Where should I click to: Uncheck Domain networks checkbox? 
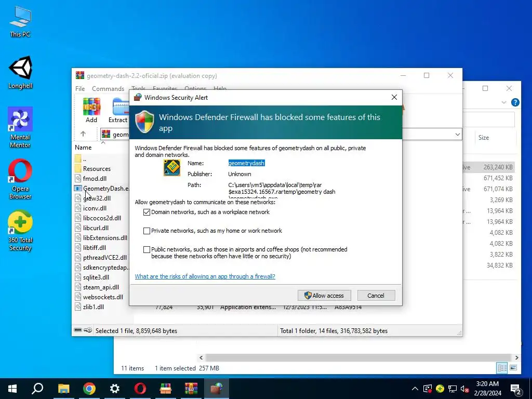(x=147, y=212)
